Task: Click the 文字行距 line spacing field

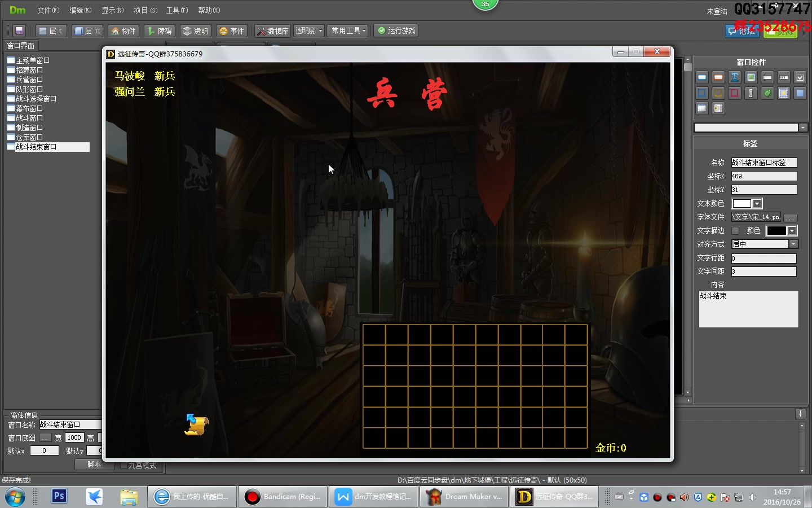Action: pyautogui.click(x=764, y=259)
